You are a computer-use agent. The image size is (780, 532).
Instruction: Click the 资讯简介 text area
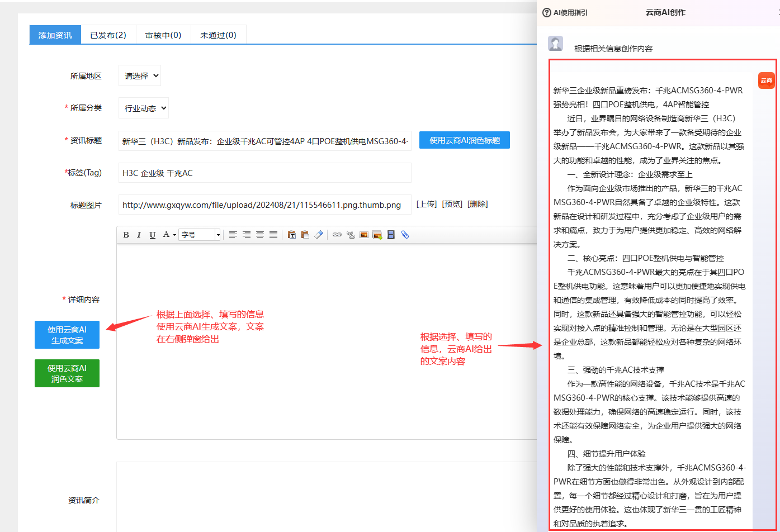(x=327, y=497)
